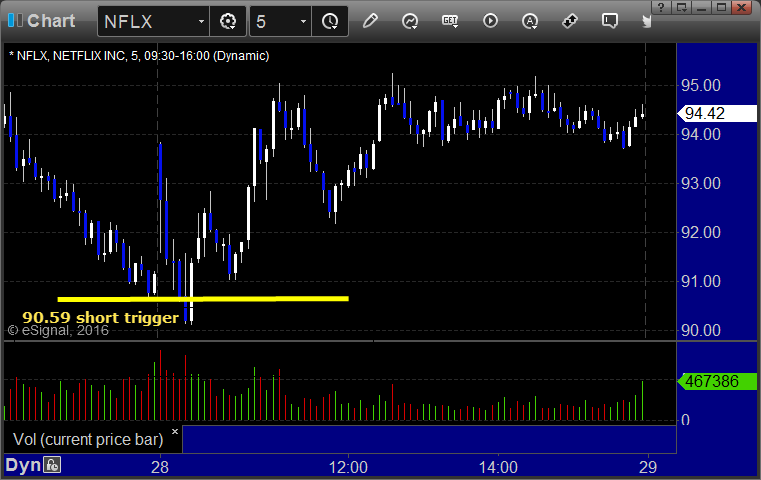Viewport: 761px width, 480px height.
Task: Click the 467386 volume value marker
Action: [x=717, y=381]
